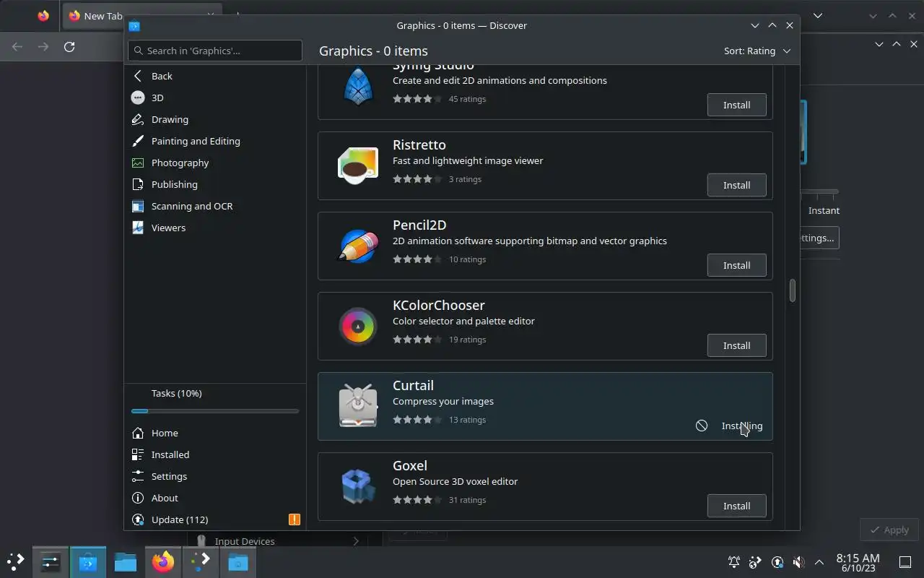The width and height of the screenshot is (924, 578).
Task: Click the Synfig Studio app icon
Action: click(x=358, y=85)
